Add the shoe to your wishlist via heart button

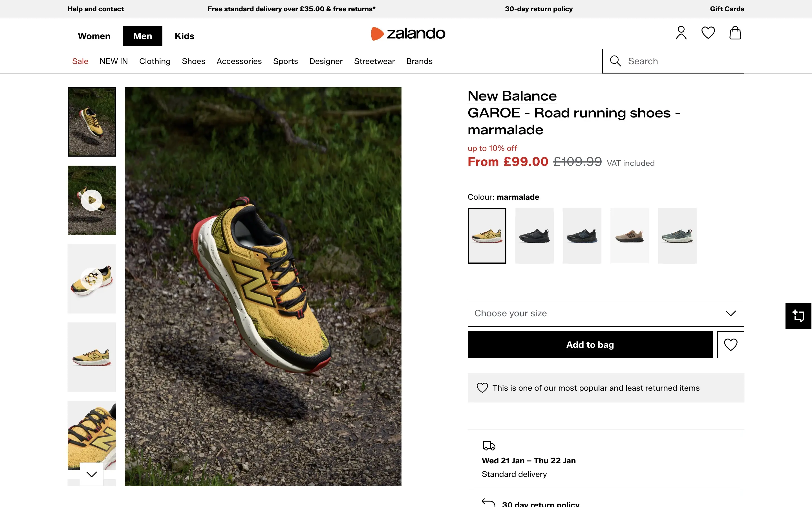[x=731, y=344]
